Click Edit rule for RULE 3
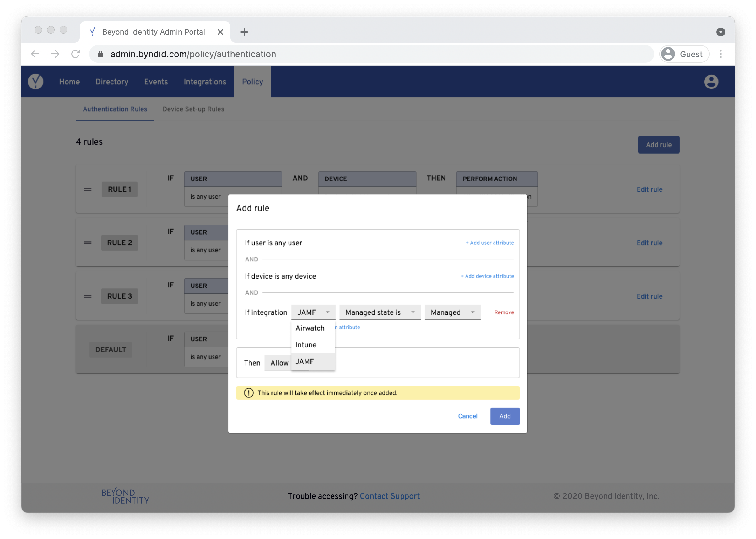This screenshot has width=756, height=539. click(x=649, y=296)
